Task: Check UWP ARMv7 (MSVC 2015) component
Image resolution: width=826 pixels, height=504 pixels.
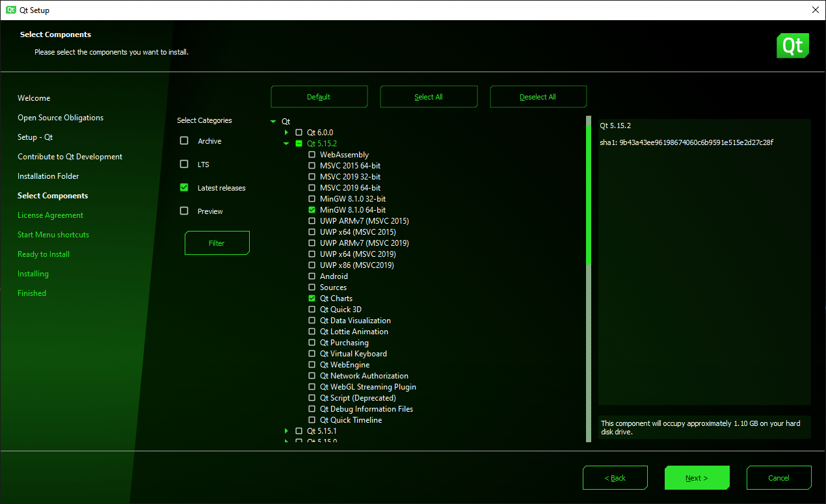Action: pyautogui.click(x=312, y=221)
